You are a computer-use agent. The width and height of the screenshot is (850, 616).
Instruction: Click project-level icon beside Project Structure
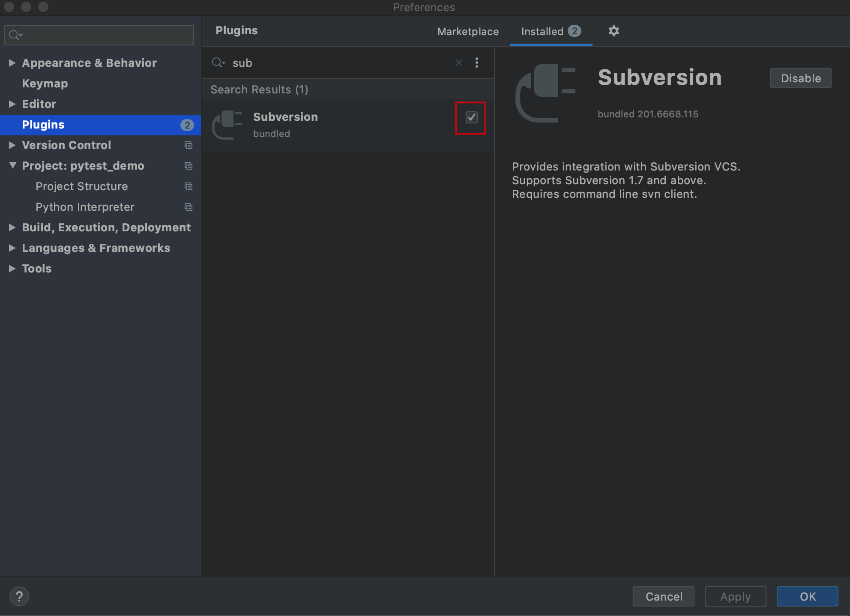(189, 186)
